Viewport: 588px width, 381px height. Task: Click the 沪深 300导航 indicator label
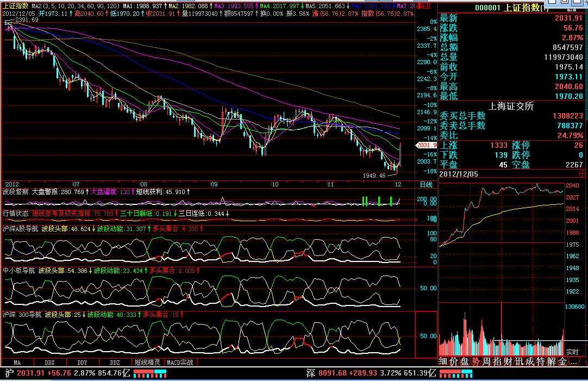tap(22, 315)
